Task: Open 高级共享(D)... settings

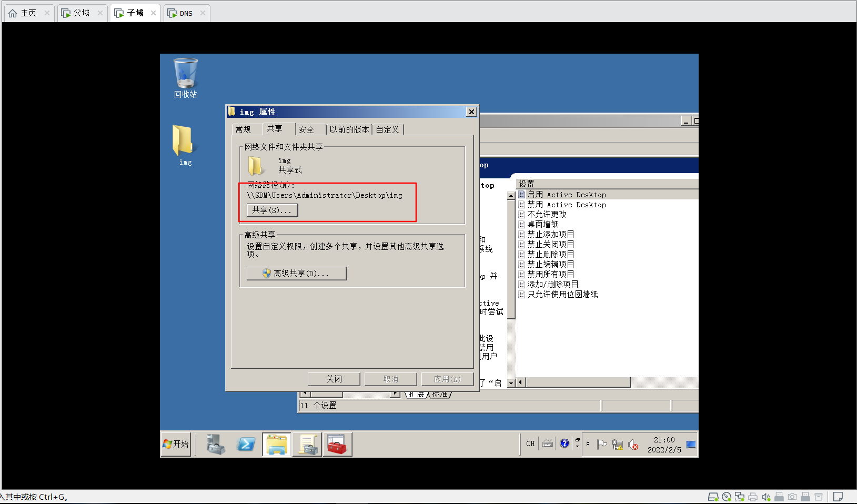Action: tap(296, 274)
